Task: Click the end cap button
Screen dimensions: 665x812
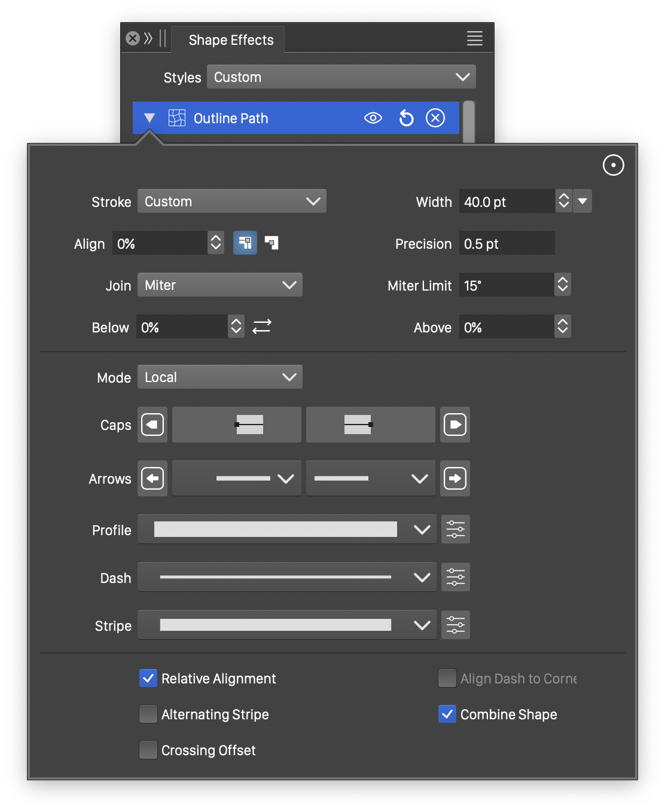Action: coord(455,425)
